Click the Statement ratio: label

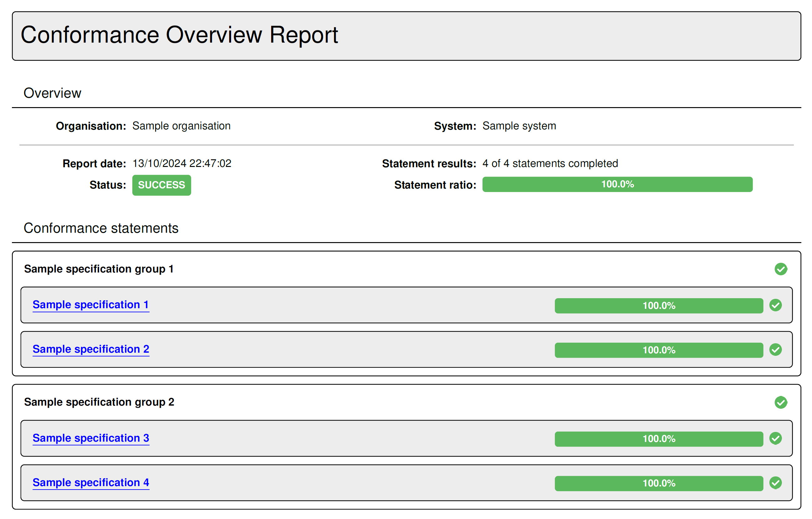(x=435, y=185)
